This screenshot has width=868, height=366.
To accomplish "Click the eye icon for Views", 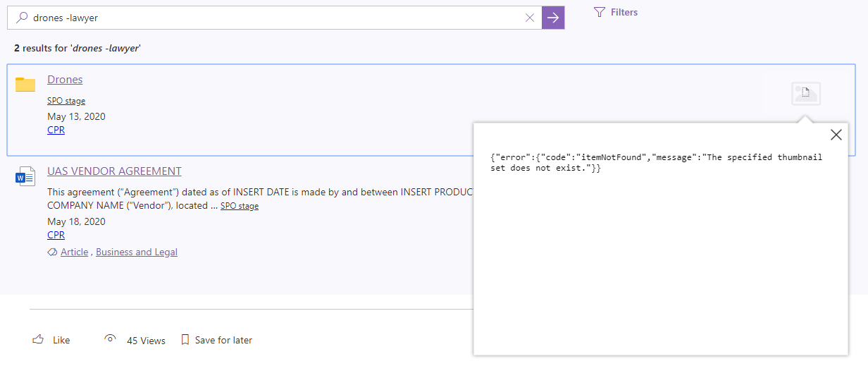I will coord(110,338).
